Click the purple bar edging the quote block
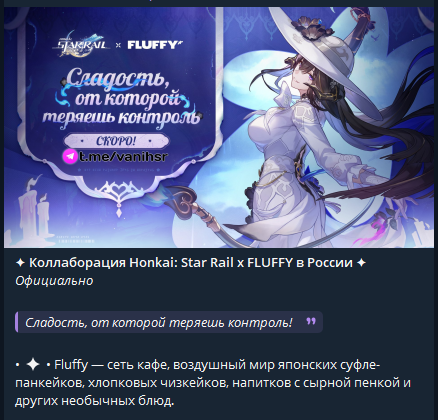This screenshot has width=438, height=420. click(x=16, y=322)
